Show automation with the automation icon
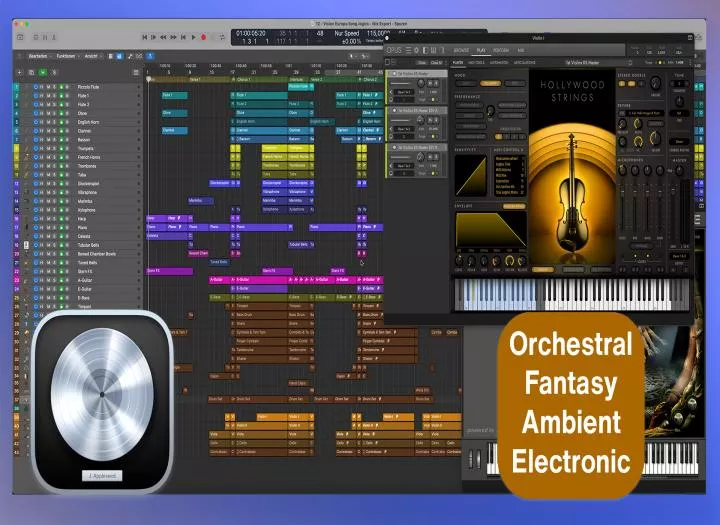 (x=130, y=56)
